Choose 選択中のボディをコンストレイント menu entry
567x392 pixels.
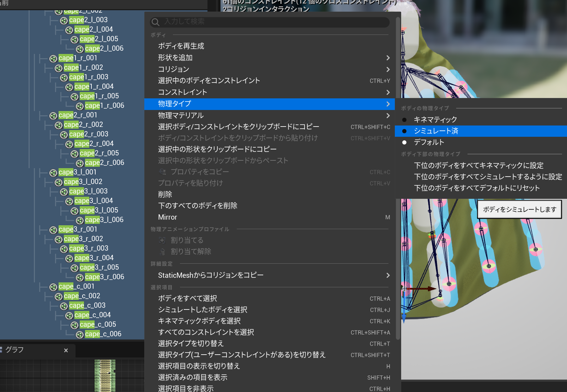point(270,80)
